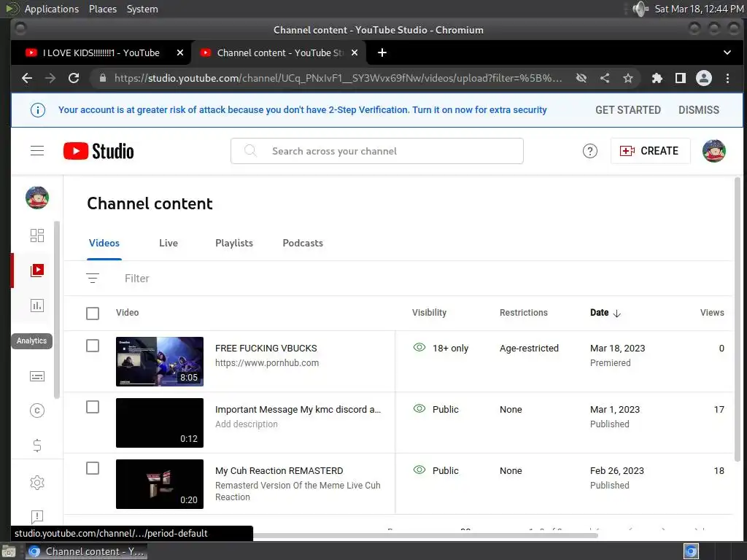Click the horizontal scrollbar at page bottom
This screenshot has width=747, height=560.
425,535
